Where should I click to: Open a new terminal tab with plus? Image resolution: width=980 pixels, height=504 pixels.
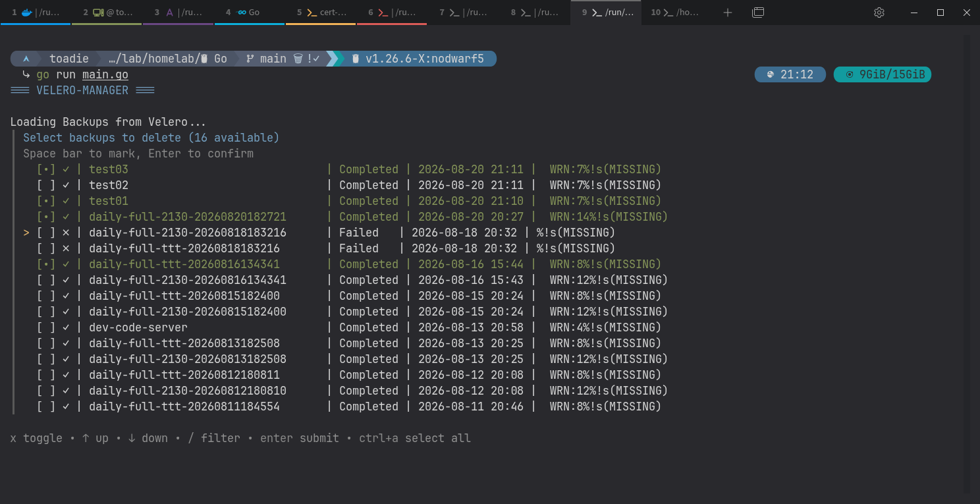[727, 13]
